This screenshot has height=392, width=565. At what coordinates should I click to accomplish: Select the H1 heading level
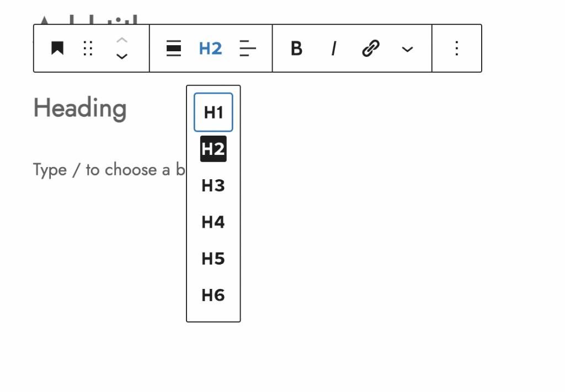pyautogui.click(x=214, y=112)
